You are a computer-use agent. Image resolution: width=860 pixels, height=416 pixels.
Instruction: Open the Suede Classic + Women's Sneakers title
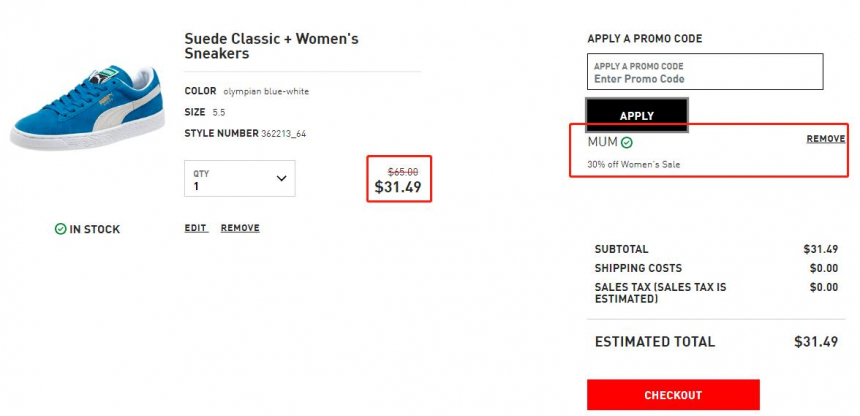point(271,46)
